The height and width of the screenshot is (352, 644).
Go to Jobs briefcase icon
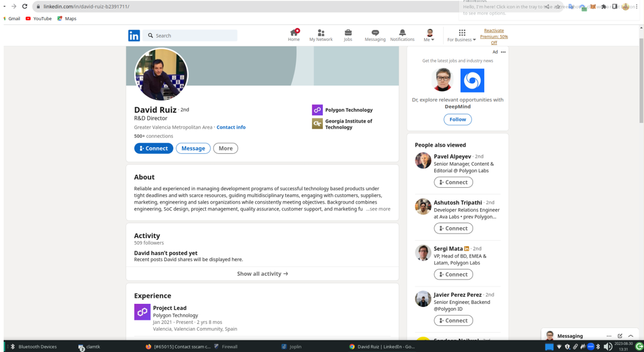(x=348, y=35)
